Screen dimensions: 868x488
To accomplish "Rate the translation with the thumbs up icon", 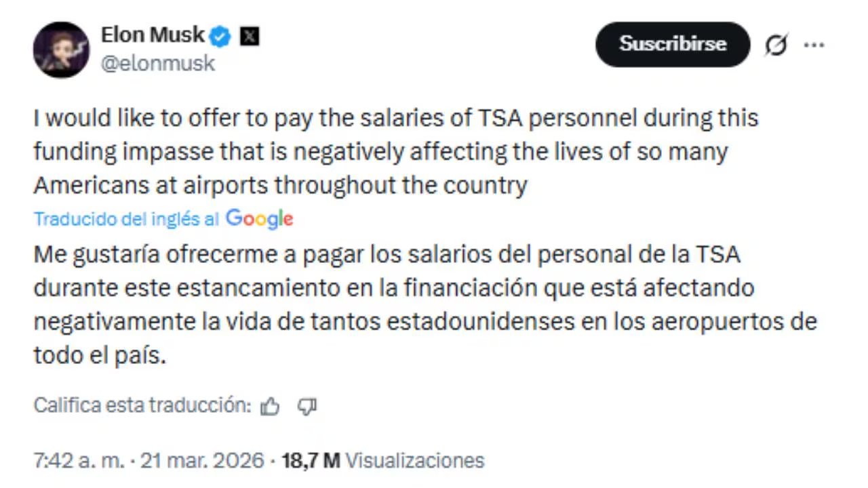I will (x=270, y=405).
